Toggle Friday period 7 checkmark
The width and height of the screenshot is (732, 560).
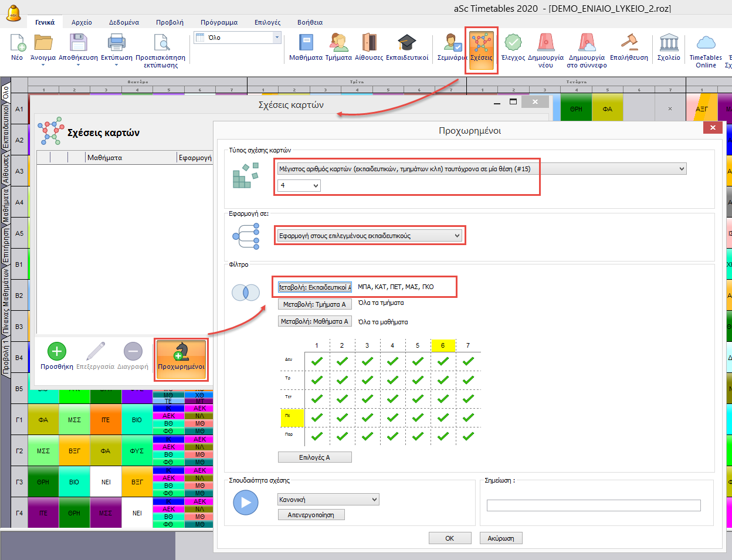pos(468,436)
